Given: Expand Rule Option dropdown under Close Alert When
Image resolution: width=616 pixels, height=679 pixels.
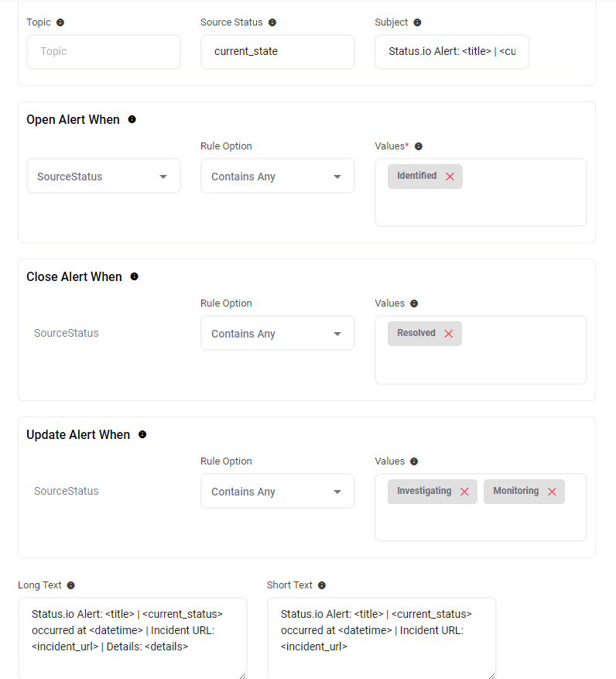Looking at the screenshot, I should point(277,334).
